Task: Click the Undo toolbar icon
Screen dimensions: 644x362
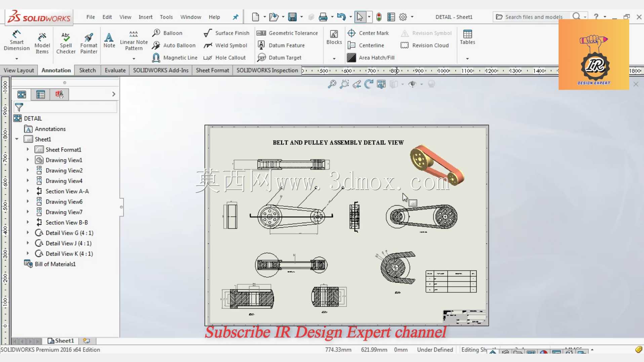Action: [x=341, y=17]
